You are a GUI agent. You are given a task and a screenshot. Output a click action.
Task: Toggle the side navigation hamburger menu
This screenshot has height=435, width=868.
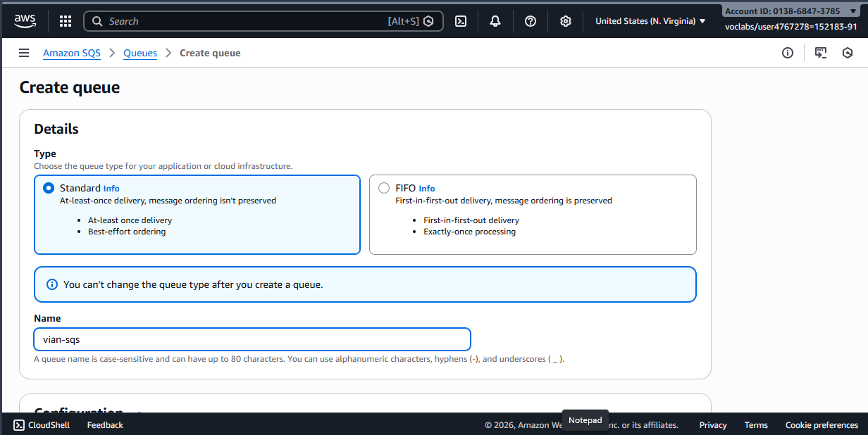point(24,53)
